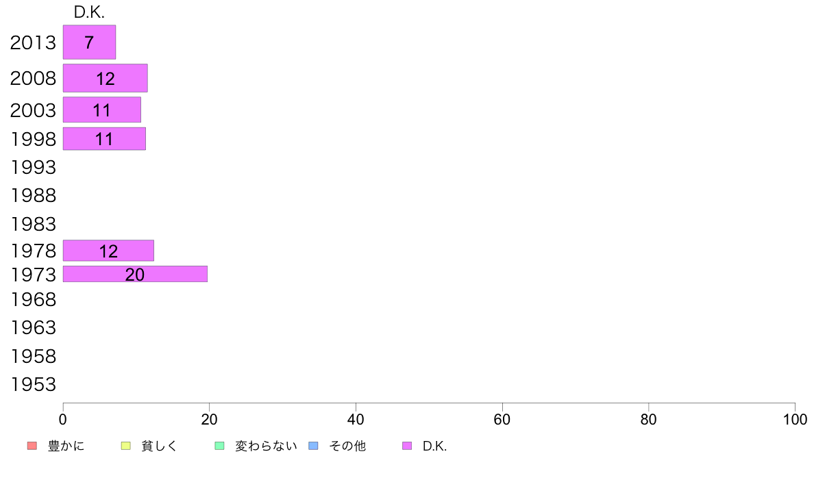Screen dimensions: 814x504
Task: Click the magenta D.K. legend swatch
Action: click(x=407, y=446)
